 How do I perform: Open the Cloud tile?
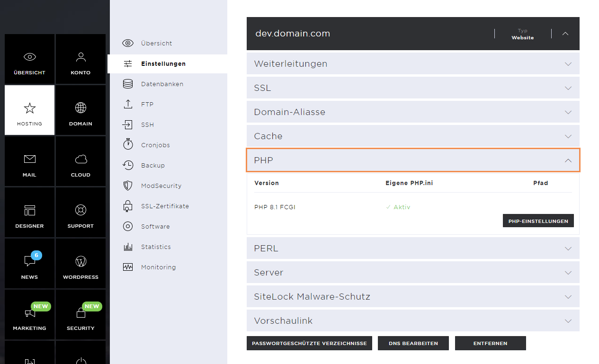(80, 161)
